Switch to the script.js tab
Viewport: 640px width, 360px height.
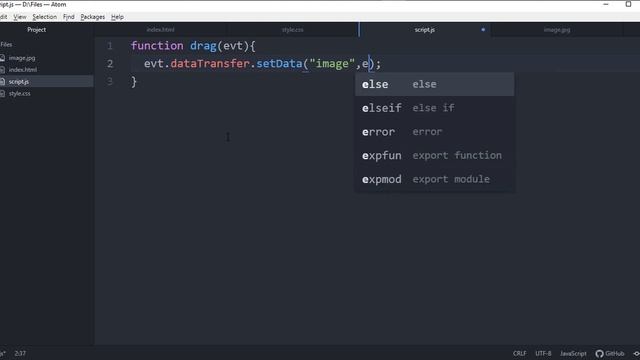[424, 30]
